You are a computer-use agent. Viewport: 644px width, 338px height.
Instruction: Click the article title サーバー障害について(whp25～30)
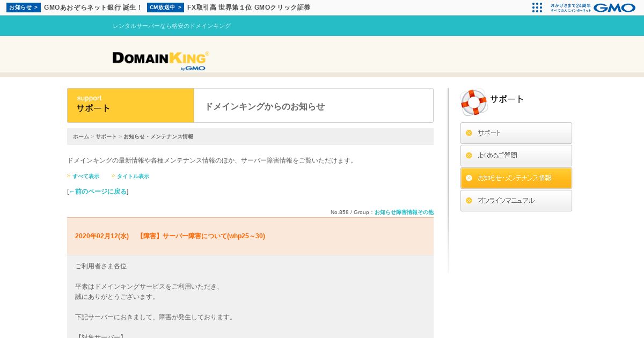[x=201, y=236]
